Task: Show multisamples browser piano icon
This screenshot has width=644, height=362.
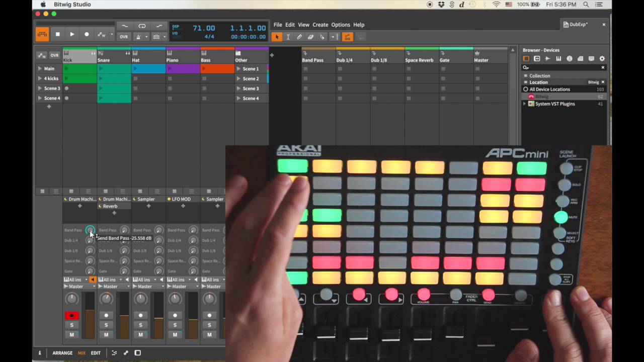Action: tap(558, 59)
